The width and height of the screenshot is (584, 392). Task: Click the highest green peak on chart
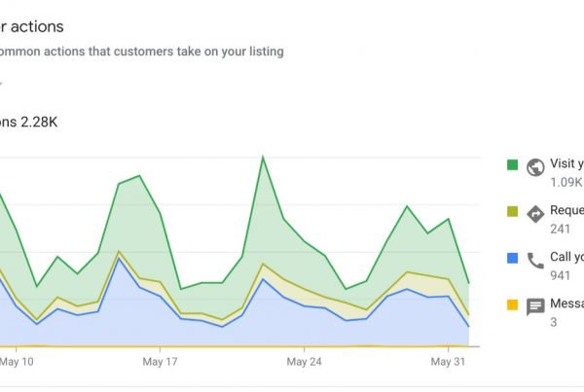[263, 157]
